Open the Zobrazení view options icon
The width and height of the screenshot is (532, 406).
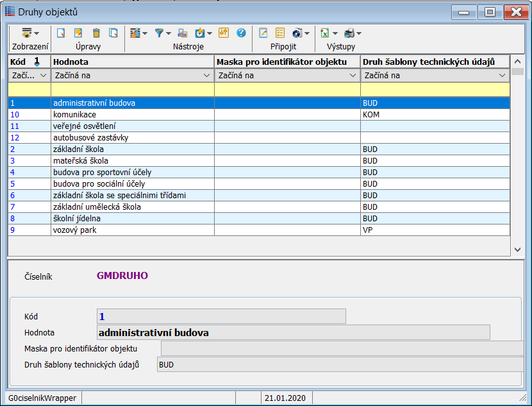point(27,33)
